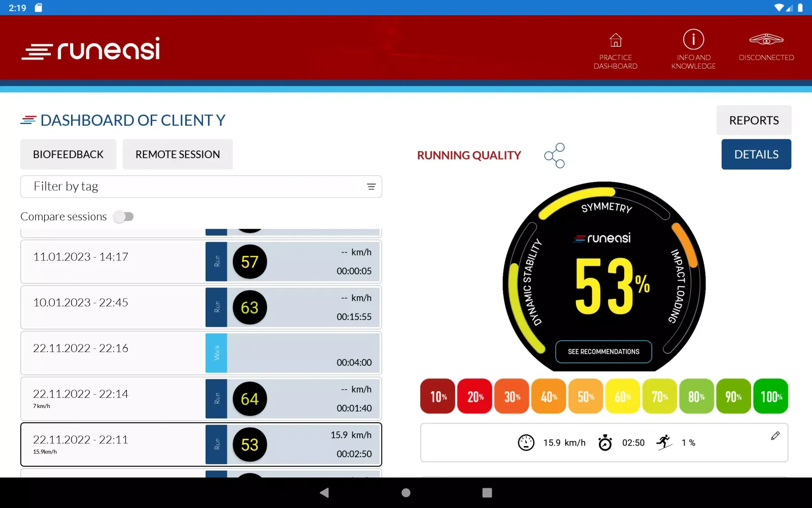This screenshot has width=812, height=508.
Task: Select the 30% color scale swatch
Action: (x=512, y=396)
